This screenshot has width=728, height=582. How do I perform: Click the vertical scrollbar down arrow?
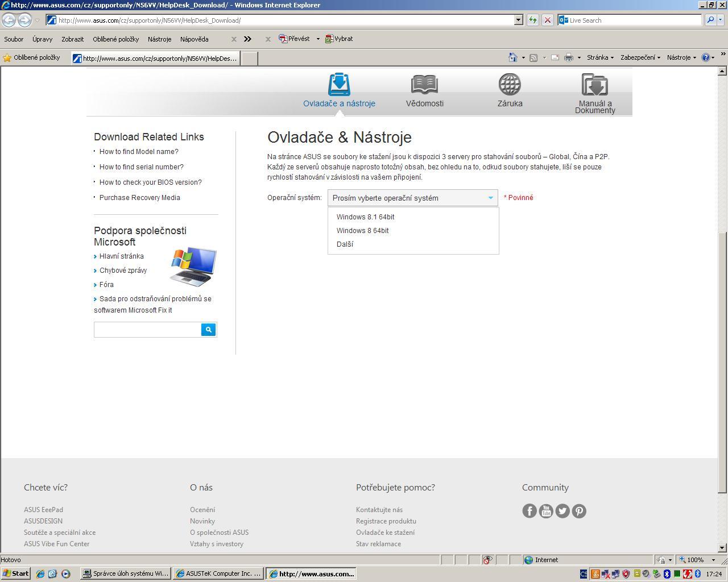tap(722, 548)
